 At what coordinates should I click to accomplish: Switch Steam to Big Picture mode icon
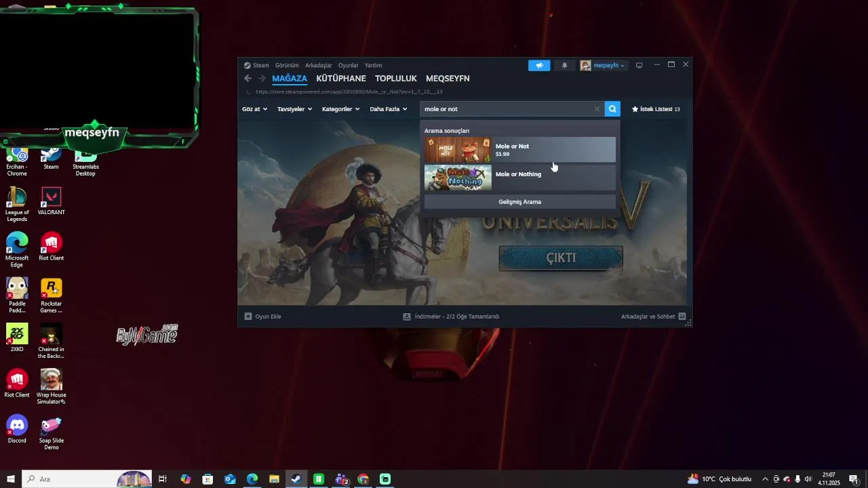(639, 66)
